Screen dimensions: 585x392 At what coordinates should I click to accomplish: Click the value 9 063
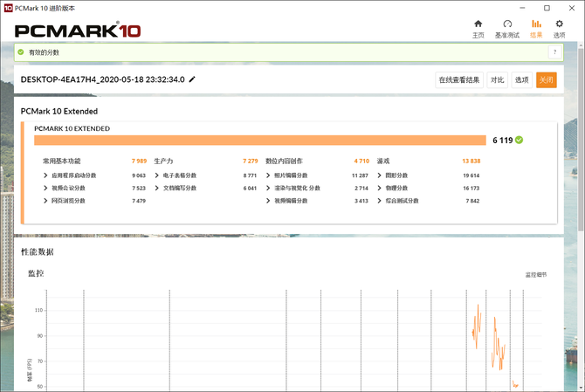139,175
